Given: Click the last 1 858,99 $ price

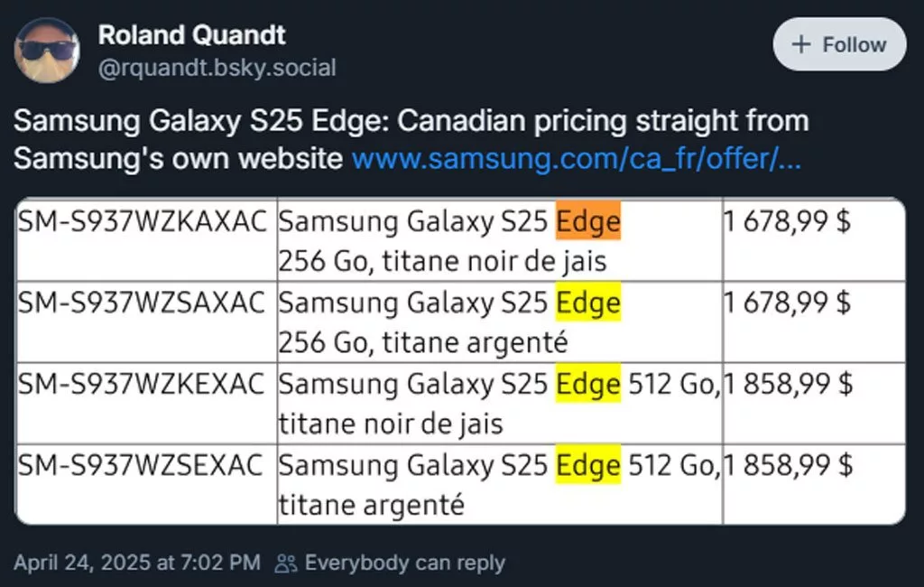Looking at the screenshot, I should click(x=787, y=466).
